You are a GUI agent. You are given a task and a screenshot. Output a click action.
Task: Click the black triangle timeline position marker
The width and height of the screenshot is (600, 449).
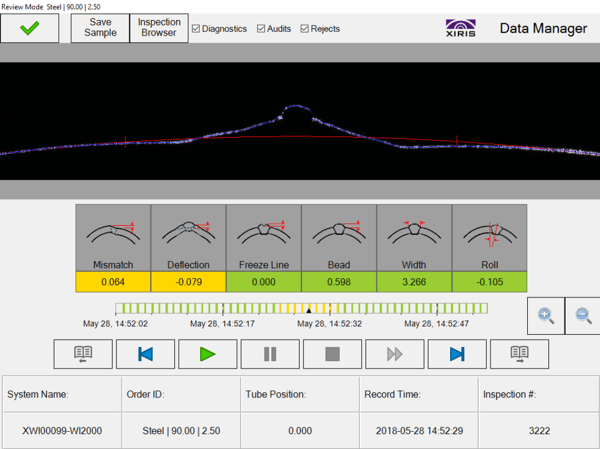pyautogui.click(x=309, y=310)
